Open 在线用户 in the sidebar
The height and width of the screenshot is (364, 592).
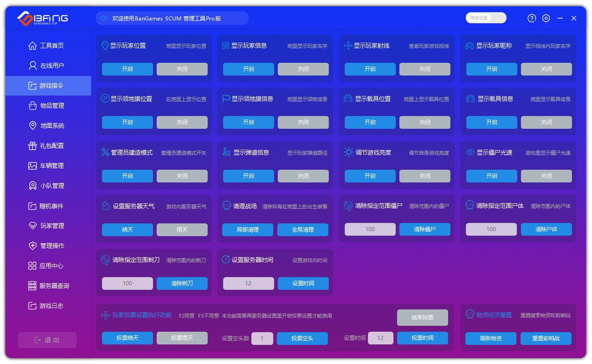tap(52, 66)
